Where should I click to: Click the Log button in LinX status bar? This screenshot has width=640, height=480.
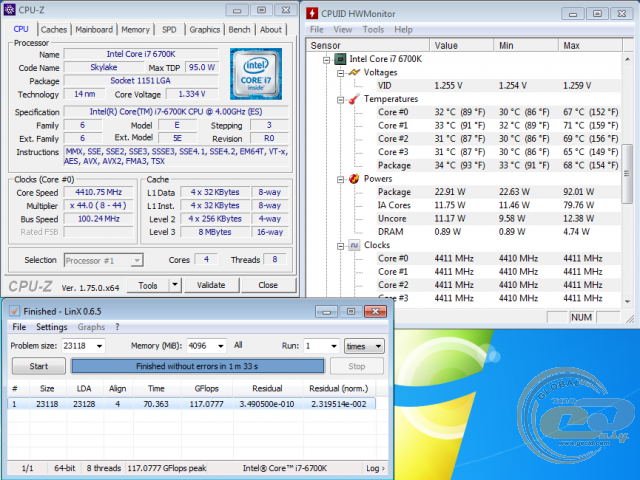tap(375, 468)
